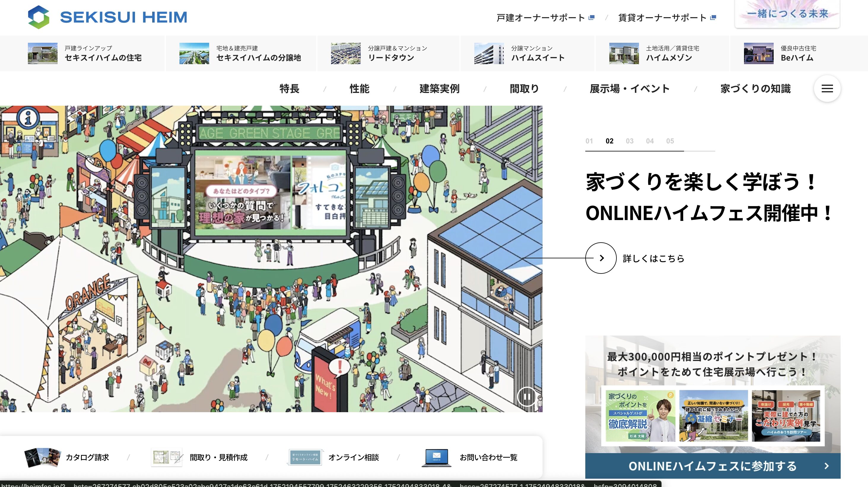Click the arrow on ONLINEハイムフェスに参加する banner
This screenshot has height=487, width=868.
coord(826,466)
